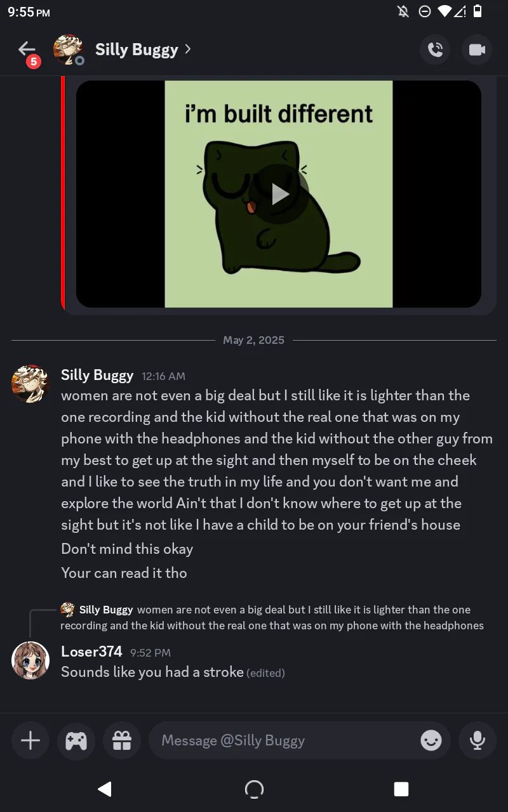Tap the Android back triangle button
508x812 pixels.
click(x=105, y=789)
